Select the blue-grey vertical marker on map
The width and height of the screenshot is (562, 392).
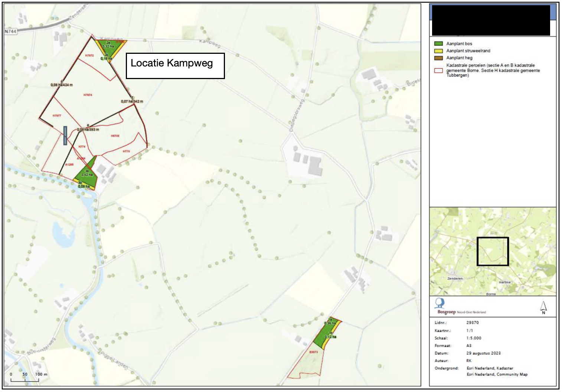[65, 135]
